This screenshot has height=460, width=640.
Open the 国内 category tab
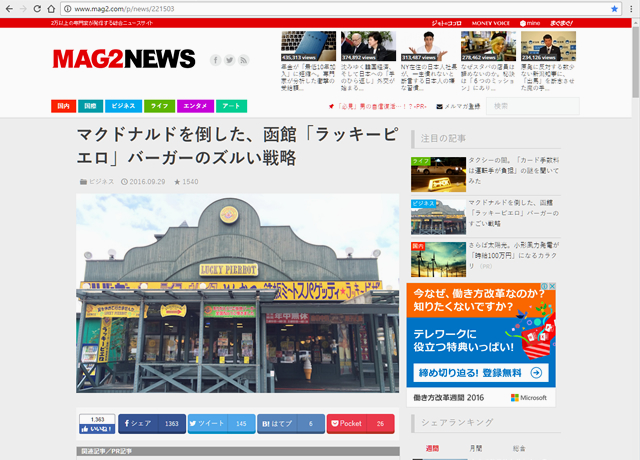[x=63, y=106]
